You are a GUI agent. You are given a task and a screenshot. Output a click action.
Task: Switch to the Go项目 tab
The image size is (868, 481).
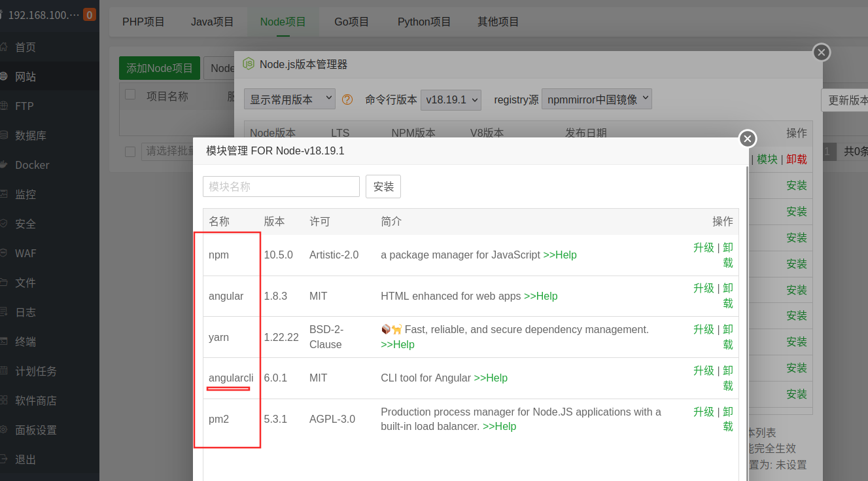point(352,22)
